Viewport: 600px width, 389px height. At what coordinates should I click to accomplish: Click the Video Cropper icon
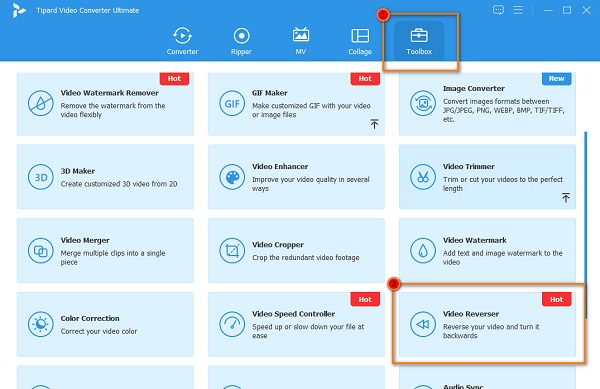pos(232,251)
